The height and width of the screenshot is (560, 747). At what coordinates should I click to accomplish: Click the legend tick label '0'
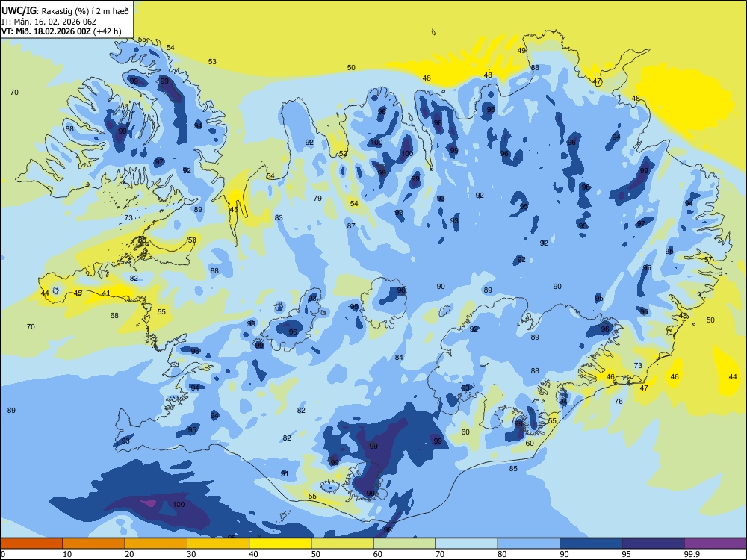point(2,554)
